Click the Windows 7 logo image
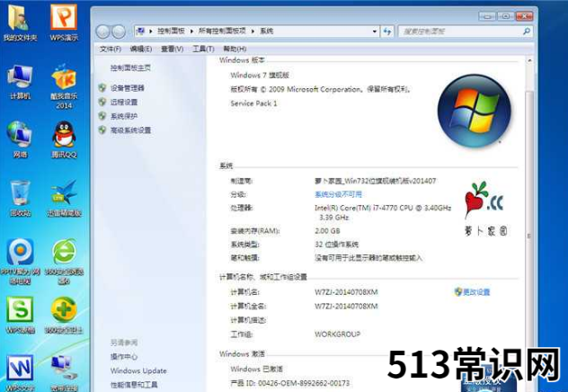This screenshot has width=568, height=392. coord(475,111)
